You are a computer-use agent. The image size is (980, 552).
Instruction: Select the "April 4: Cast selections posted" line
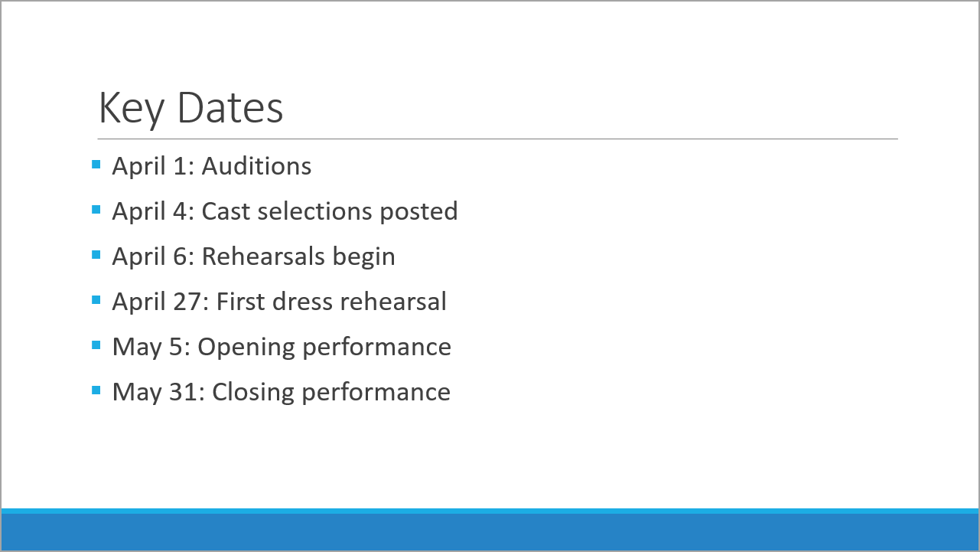tap(285, 211)
